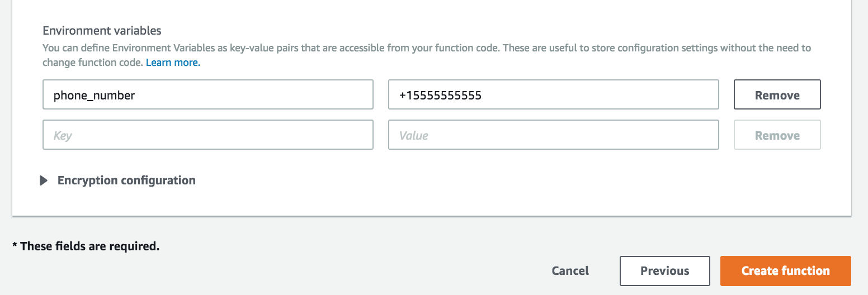Click the orange Create function button

tap(786, 271)
